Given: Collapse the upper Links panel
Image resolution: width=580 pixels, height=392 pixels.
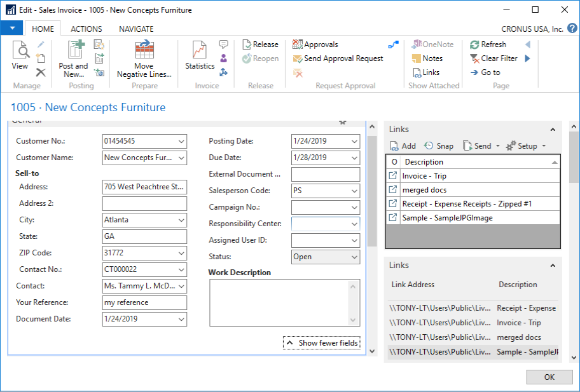Looking at the screenshot, I should (553, 130).
